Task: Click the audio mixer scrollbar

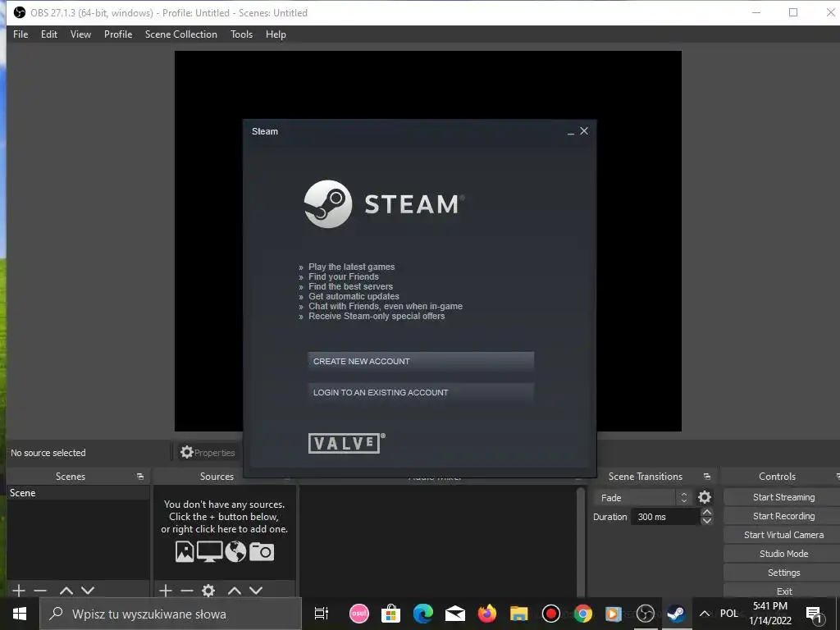Action: (580, 541)
